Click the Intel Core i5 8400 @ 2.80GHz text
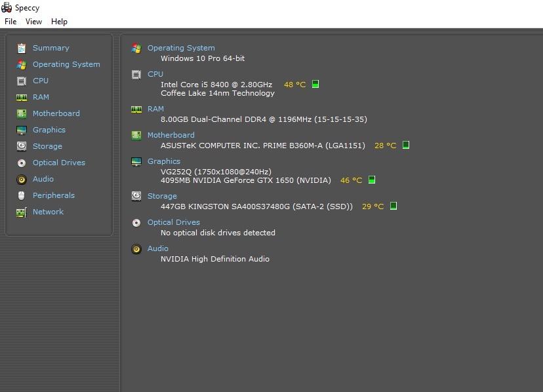 click(216, 85)
